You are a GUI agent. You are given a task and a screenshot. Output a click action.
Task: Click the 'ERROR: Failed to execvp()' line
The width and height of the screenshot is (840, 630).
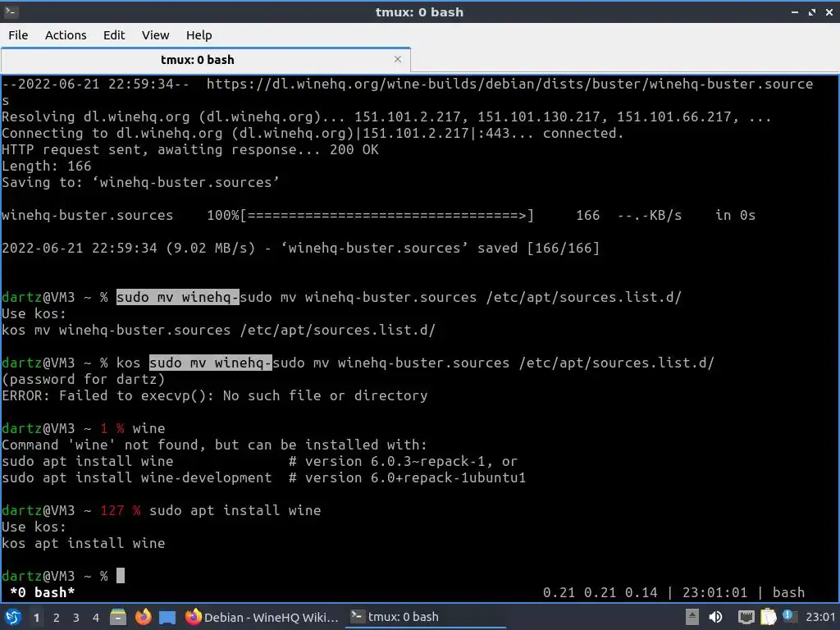pyautogui.click(x=215, y=395)
